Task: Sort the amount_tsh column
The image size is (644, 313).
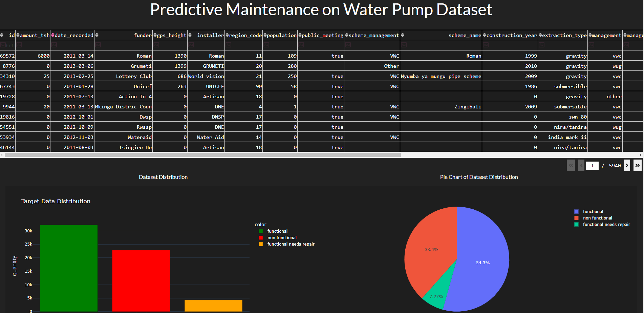Action: (19, 35)
